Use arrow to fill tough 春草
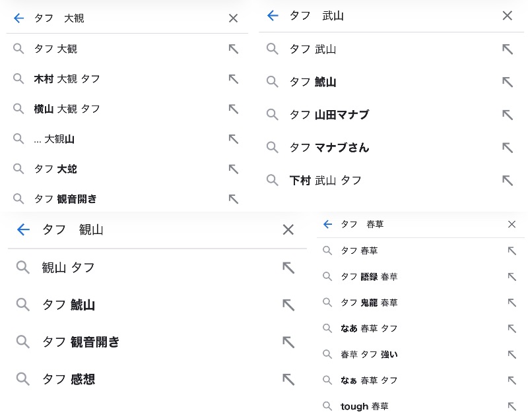 point(511,406)
